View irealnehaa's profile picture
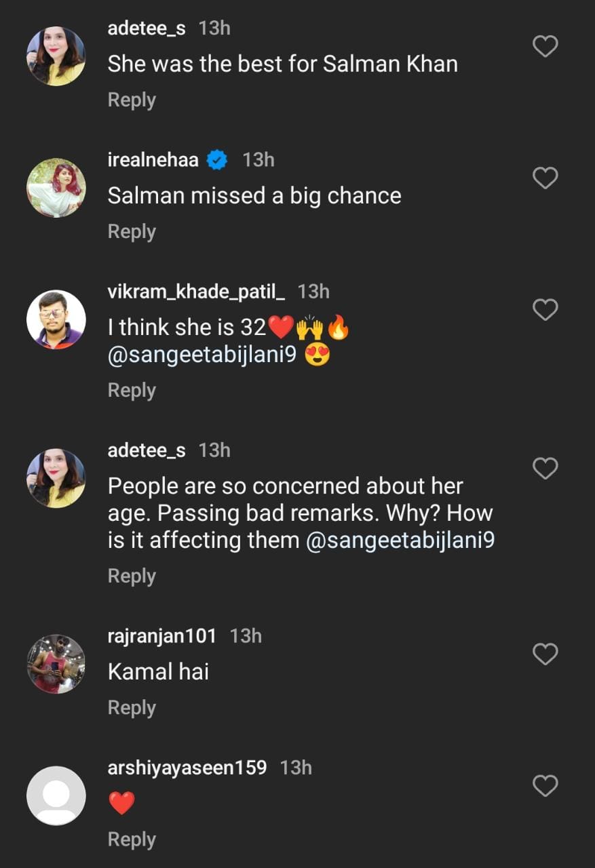 point(56,188)
